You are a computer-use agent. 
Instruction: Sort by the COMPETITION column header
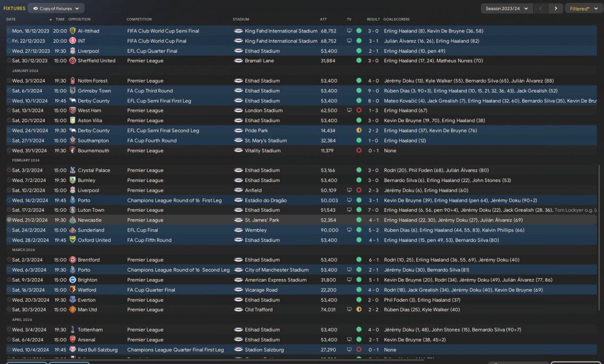click(139, 19)
